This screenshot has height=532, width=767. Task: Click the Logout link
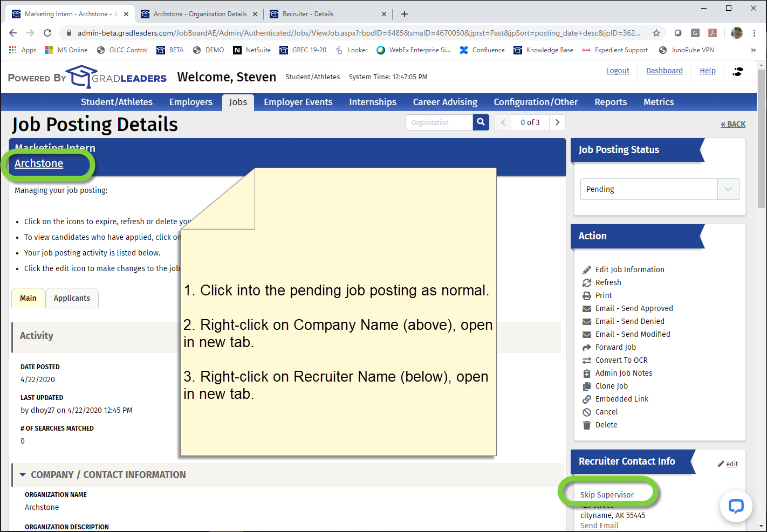coord(618,71)
